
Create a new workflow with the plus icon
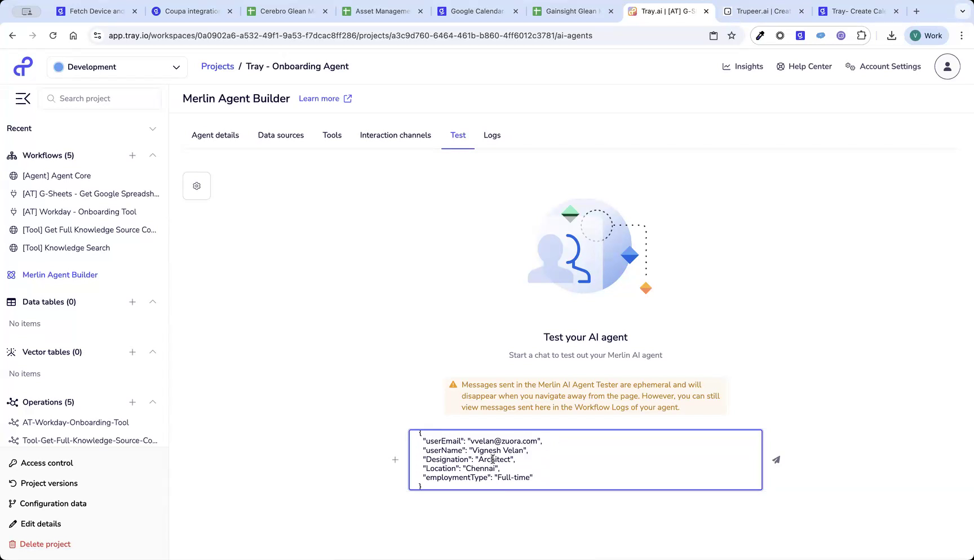(132, 155)
